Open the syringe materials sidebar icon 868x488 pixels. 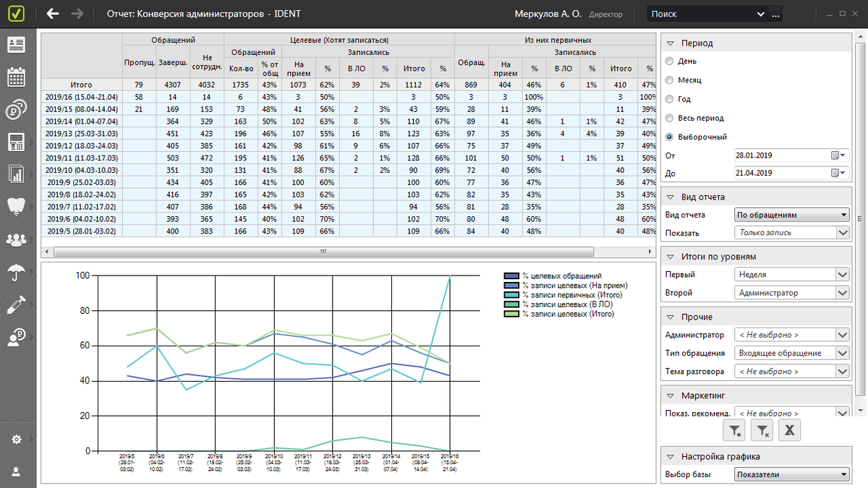pyautogui.click(x=15, y=304)
